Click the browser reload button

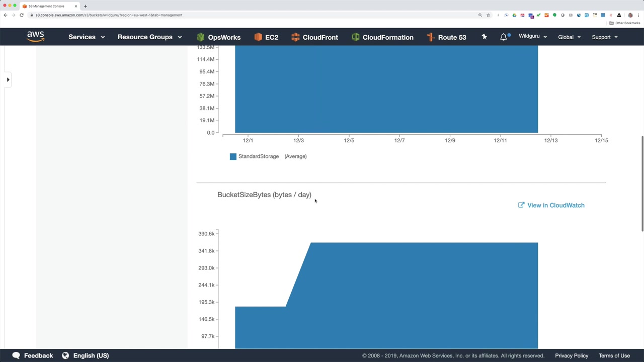22,15
